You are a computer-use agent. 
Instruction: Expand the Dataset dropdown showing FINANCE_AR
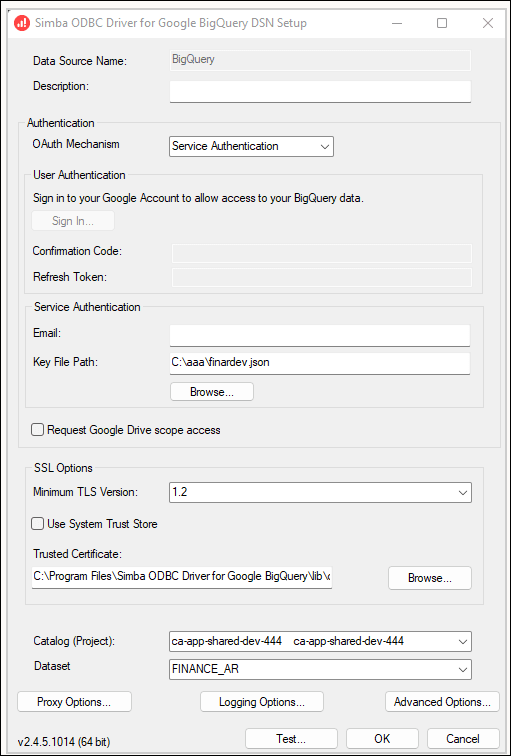tap(320, 669)
